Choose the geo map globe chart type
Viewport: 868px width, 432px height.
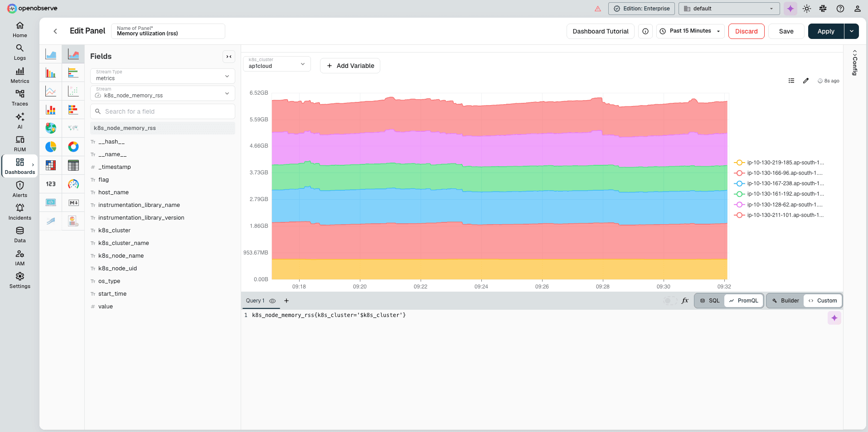[51, 128]
